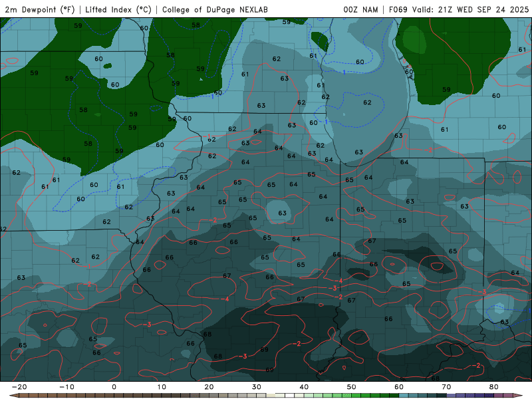Viewport: 532px width, 399px height.
Task: Click the "50" tick label on the color scale
Action: 352,387
